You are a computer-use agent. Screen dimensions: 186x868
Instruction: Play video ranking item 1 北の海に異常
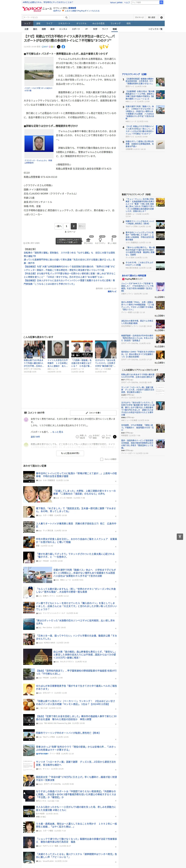pos(160,202)
